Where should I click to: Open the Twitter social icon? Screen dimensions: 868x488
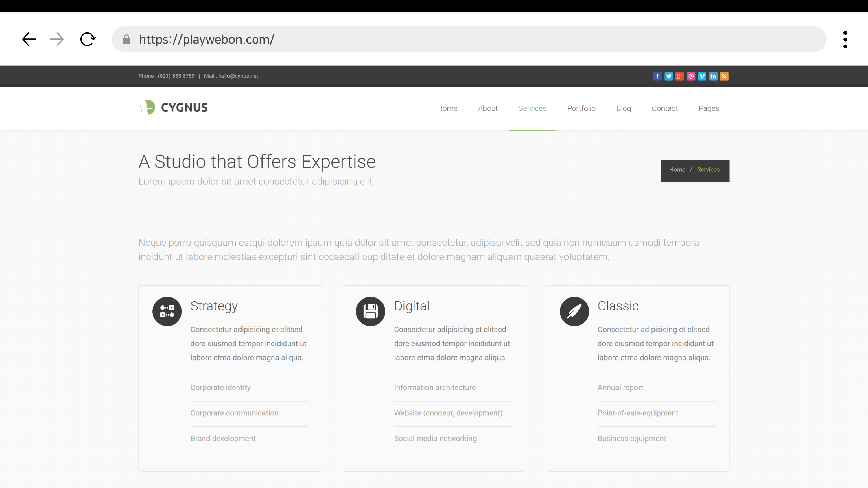pyautogui.click(x=668, y=76)
